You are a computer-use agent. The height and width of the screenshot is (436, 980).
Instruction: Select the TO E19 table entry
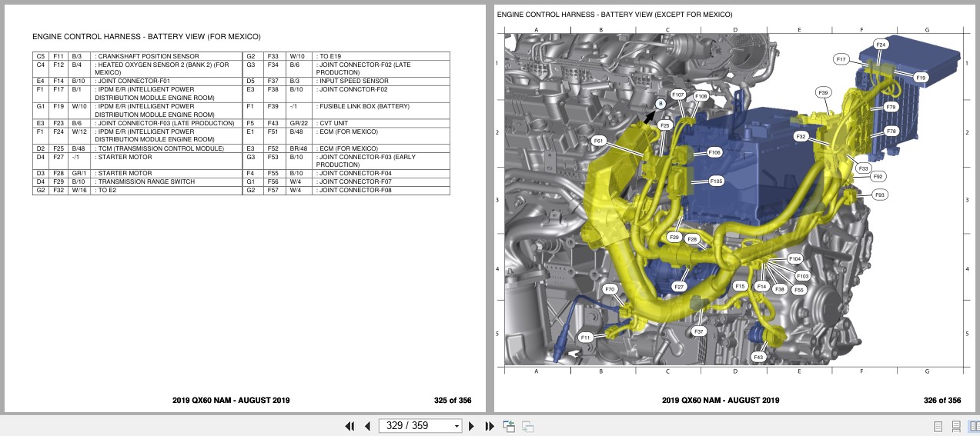coord(328,56)
